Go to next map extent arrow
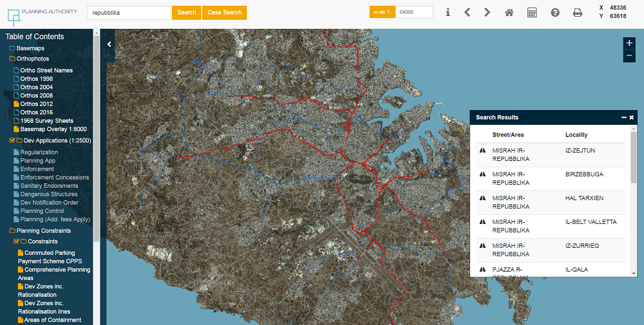The height and width of the screenshot is (325, 644). tap(488, 12)
